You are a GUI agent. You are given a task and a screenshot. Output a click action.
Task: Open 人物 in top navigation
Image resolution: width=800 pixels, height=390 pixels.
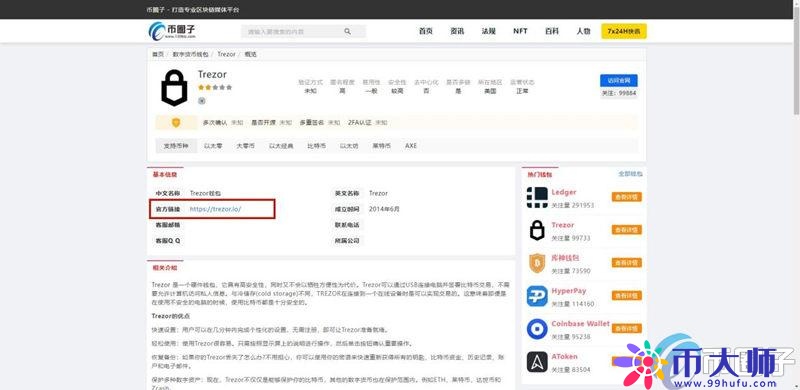click(583, 31)
